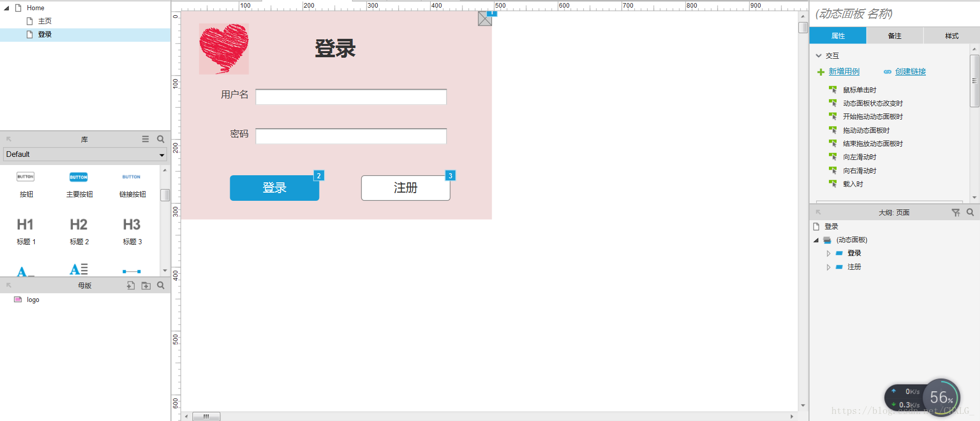Expand the 注册 state in outline
The image size is (980, 421).
pyautogui.click(x=828, y=267)
